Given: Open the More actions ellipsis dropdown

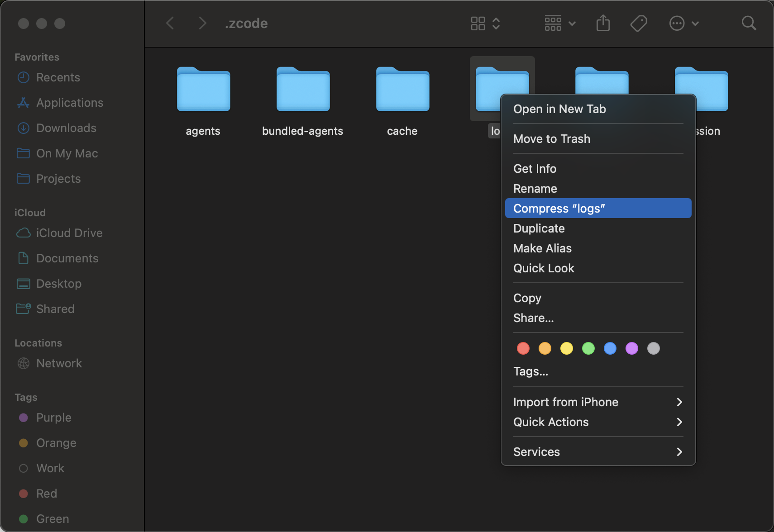Looking at the screenshot, I should tap(684, 23).
